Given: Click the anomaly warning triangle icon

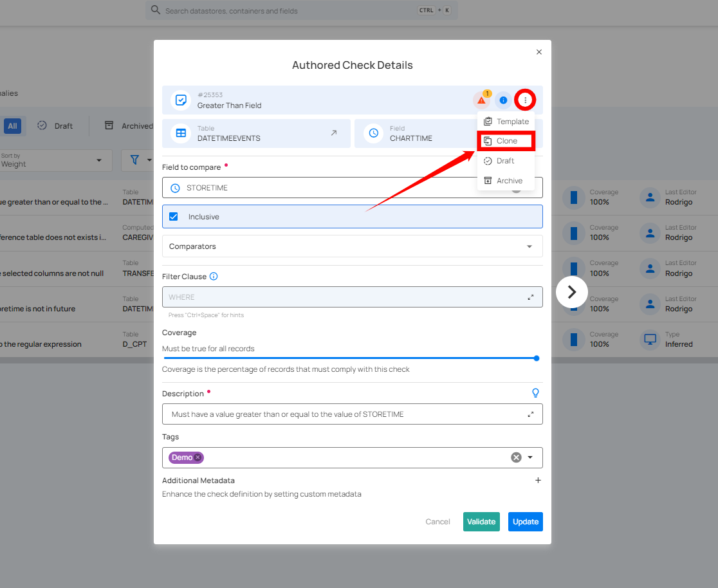Looking at the screenshot, I should point(481,100).
